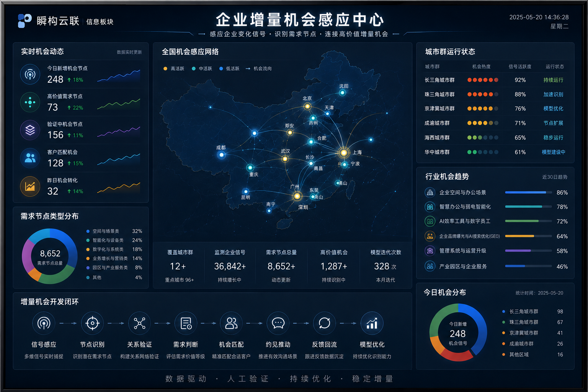588x392 pixels.
Task: Click AI效率工具与数字员工 72% progress bar
Action: click(528, 221)
